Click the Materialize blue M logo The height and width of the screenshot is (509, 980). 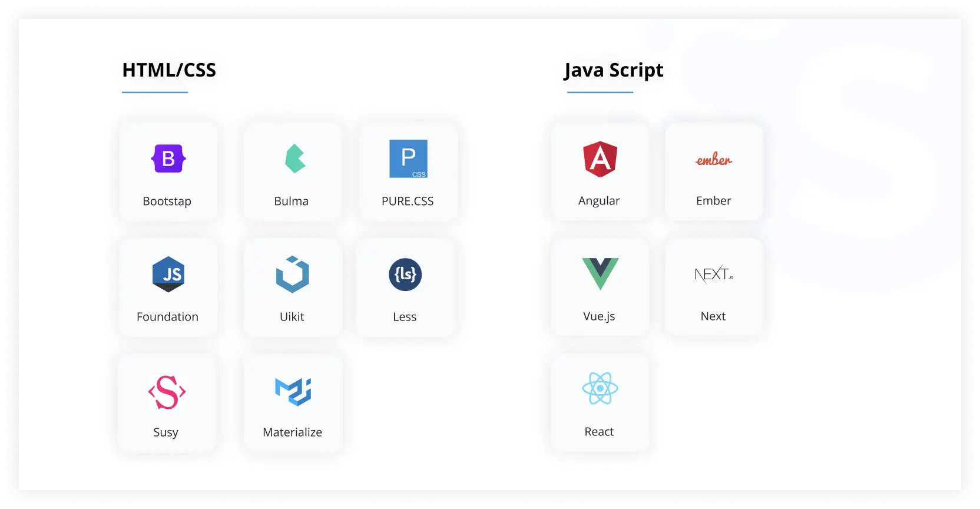tap(293, 392)
